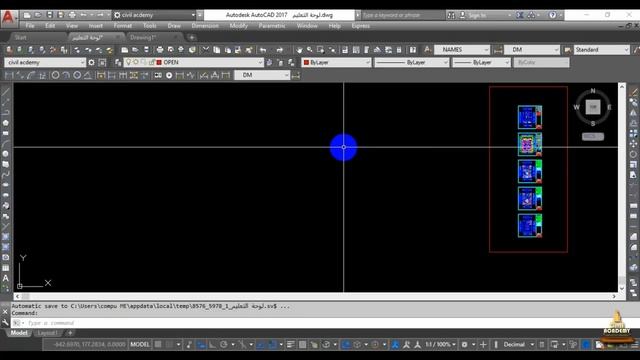Toggle Ortho mode in status bar

[x=212, y=344]
